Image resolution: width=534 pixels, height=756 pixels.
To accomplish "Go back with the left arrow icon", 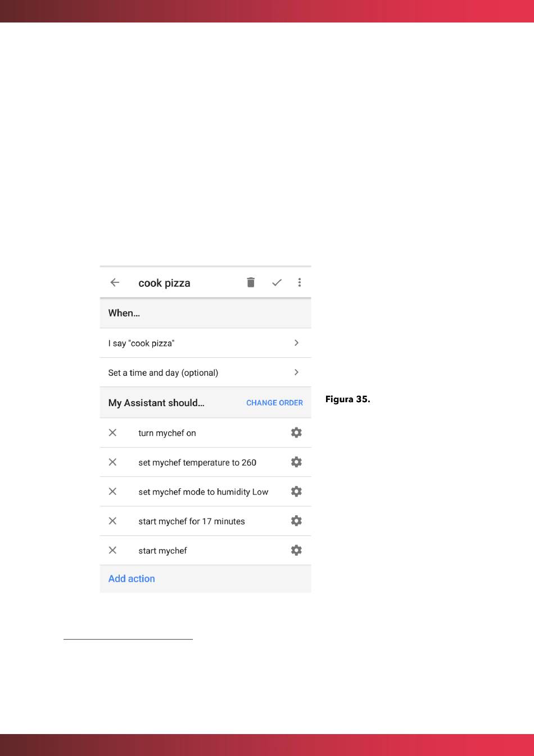I will (x=115, y=282).
